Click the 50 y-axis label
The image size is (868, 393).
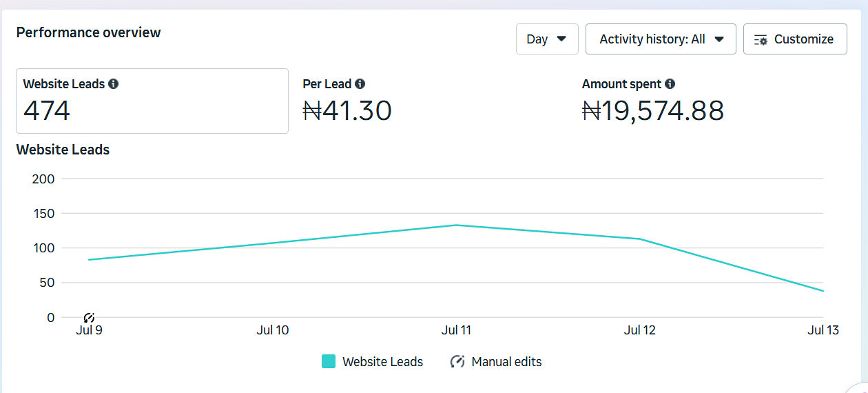47,283
